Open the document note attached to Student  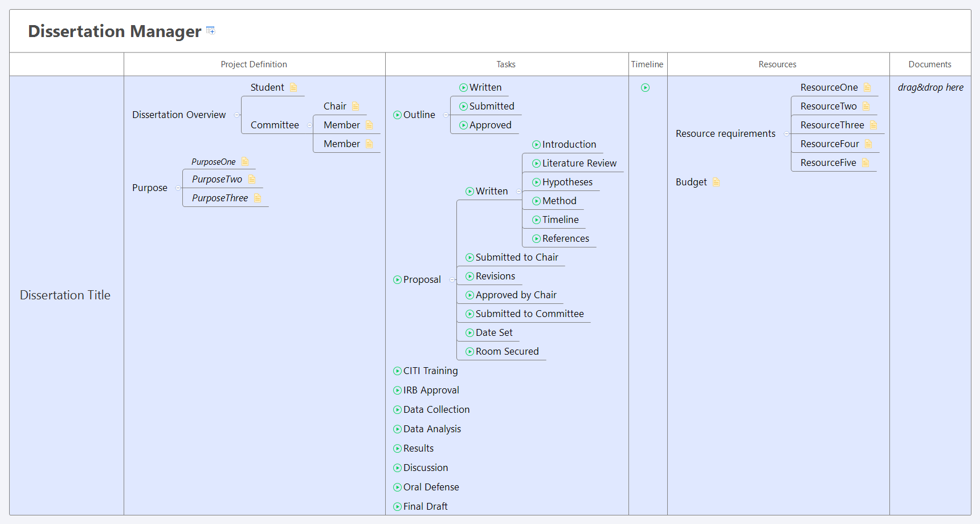293,87
